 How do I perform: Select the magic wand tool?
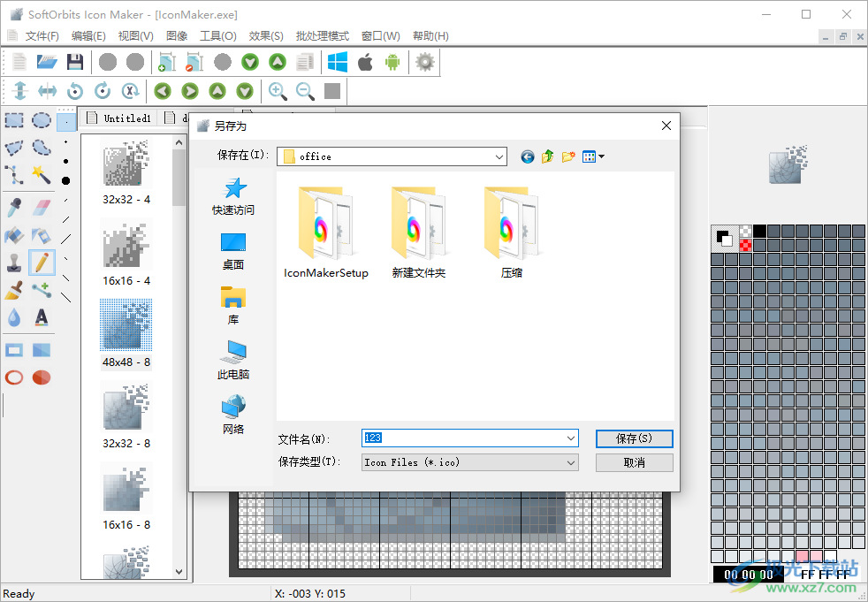[42, 174]
